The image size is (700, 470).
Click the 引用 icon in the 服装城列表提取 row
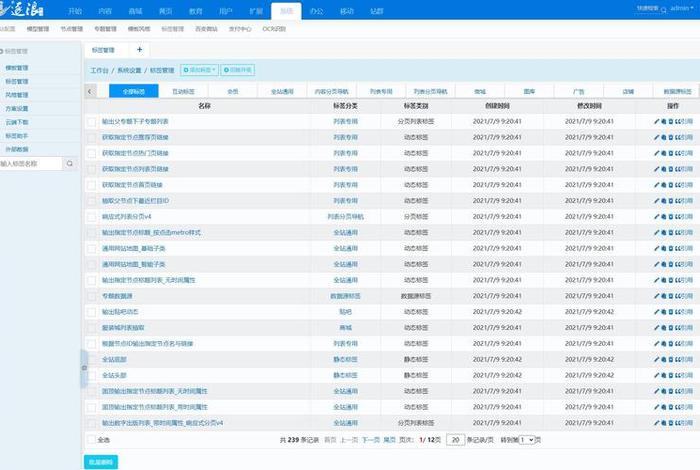pos(684,328)
